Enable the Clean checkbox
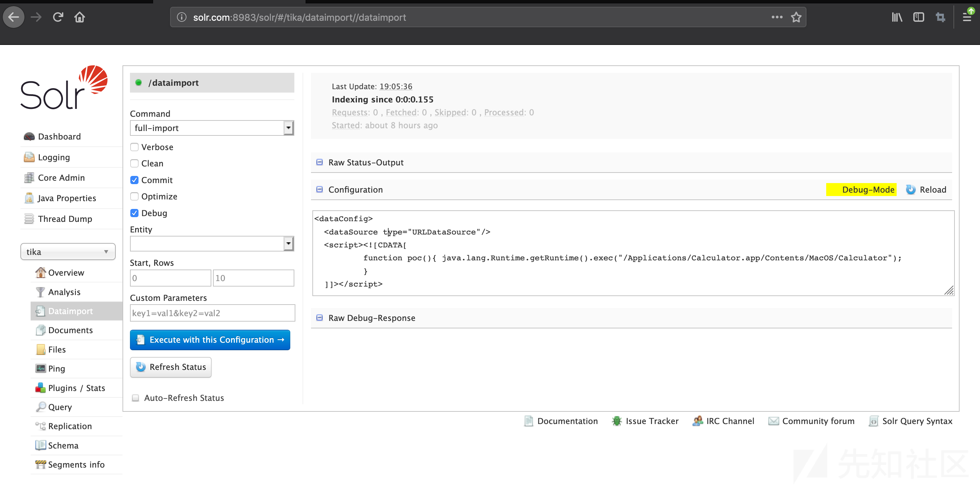The width and height of the screenshot is (980, 488). (134, 163)
